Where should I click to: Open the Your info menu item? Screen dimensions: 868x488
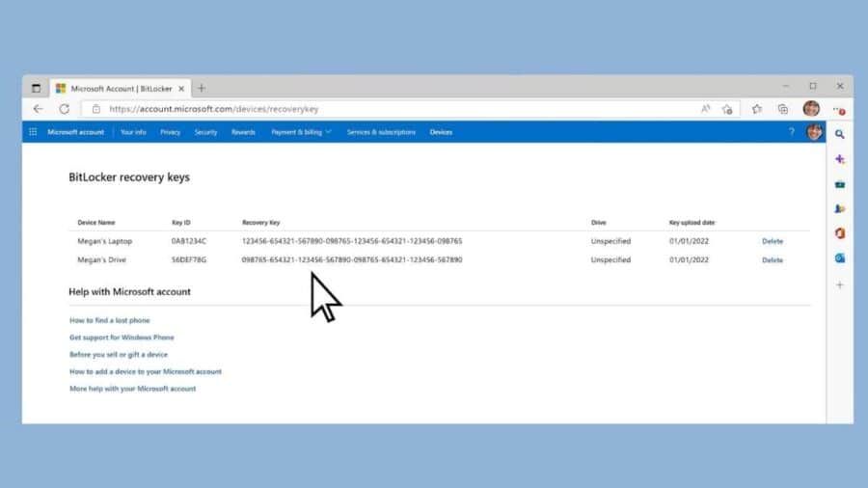point(133,132)
